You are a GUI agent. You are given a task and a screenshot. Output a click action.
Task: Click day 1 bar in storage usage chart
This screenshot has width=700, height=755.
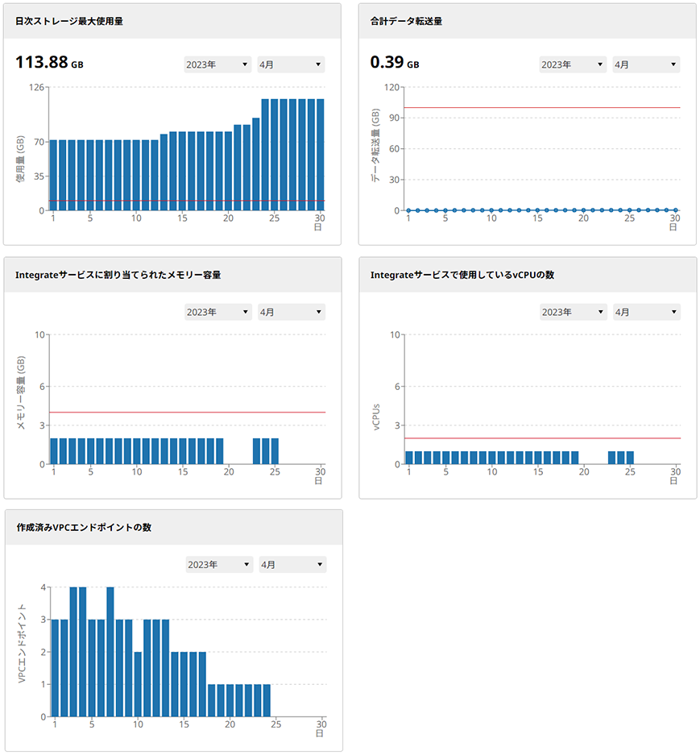[x=54, y=175]
